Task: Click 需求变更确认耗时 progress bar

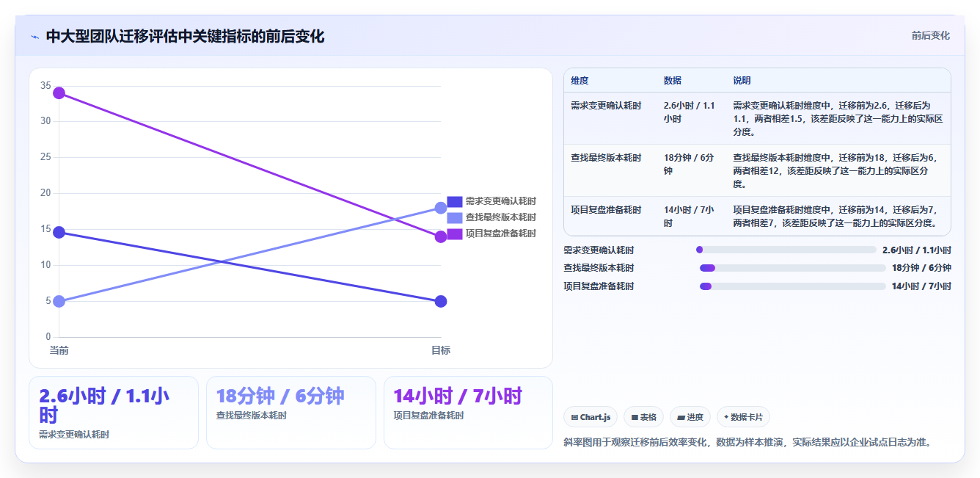Action: 786,250
